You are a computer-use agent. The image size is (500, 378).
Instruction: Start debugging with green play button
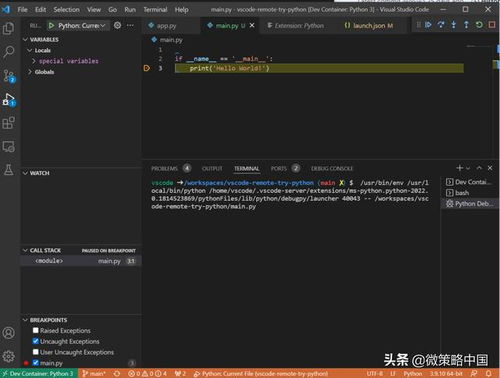[x=51, y=25]
